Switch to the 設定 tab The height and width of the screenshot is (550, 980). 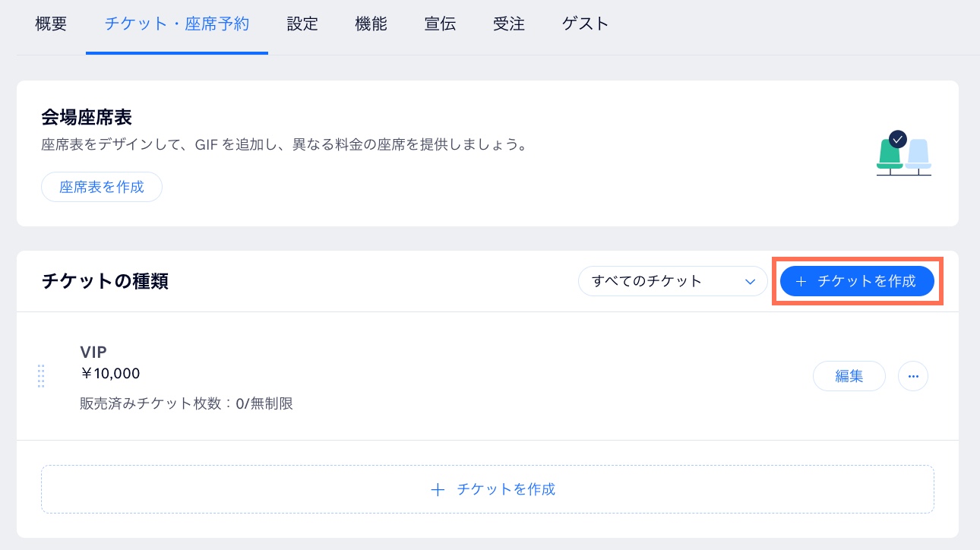point(302,24)
